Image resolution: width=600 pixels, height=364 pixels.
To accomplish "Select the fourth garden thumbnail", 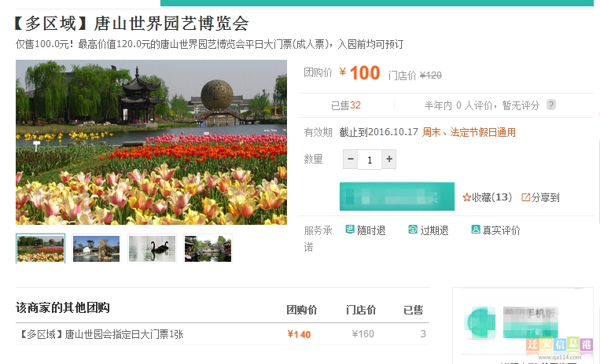I will [208, 248].
